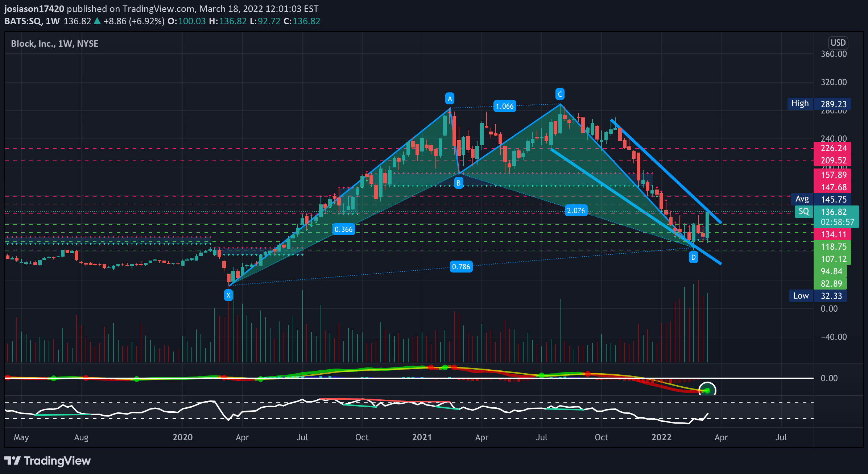Click the 94.84 green level label

point(830,271)
